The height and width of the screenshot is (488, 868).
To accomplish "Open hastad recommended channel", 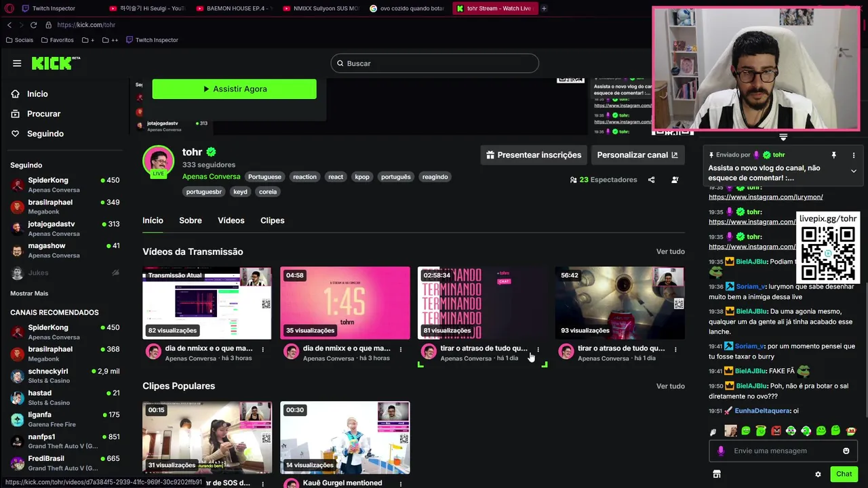I will [x=65, y=397].
